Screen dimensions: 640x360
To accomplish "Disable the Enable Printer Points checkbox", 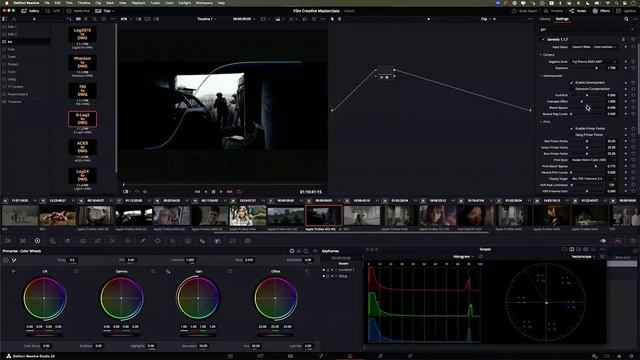I will pos(572,129).
